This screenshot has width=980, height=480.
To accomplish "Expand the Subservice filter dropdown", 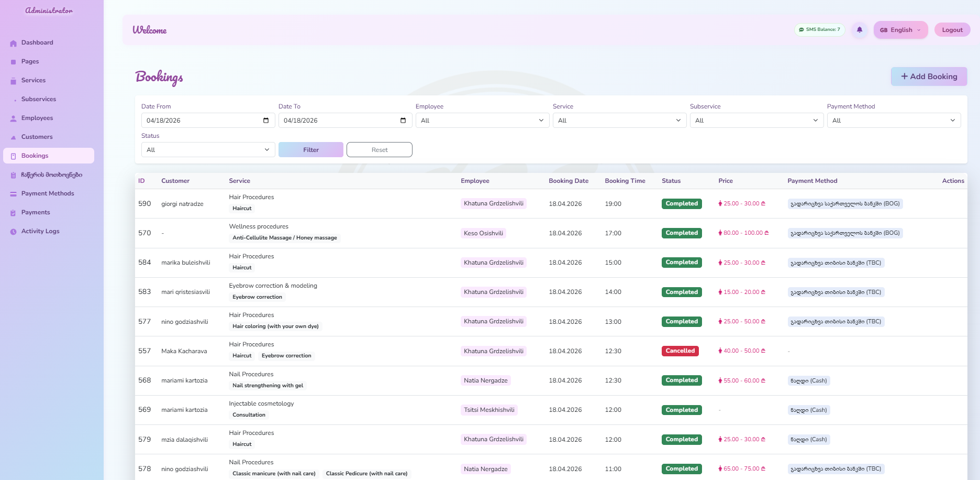I will (x=756, y=121).
